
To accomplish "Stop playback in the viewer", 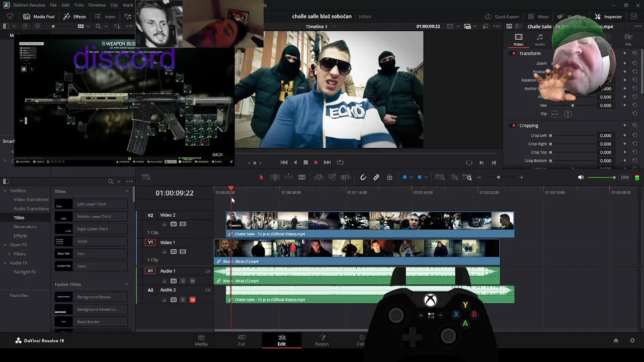I will point(305,162).
